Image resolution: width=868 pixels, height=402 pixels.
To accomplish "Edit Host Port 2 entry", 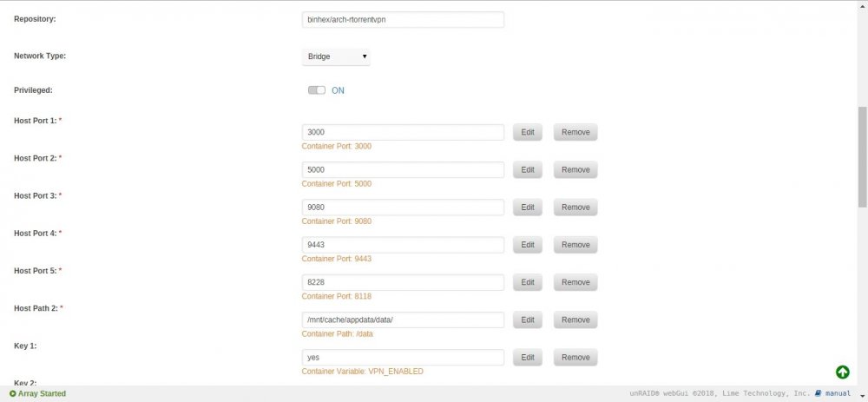I will (528, 170).
